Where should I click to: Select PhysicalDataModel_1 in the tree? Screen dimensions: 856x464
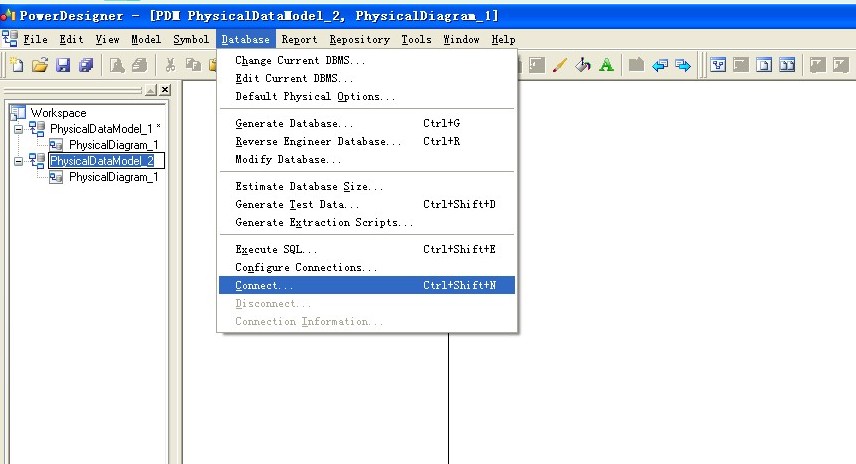pyautogui.click(x=101, y=129)
